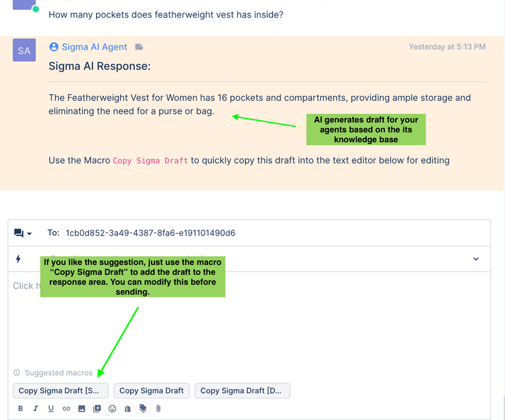Image resolution: width=505 pixels, height=420 pixels.
Task: Click the lightning bolt quick-actions icon
Action: pos(18,259)
